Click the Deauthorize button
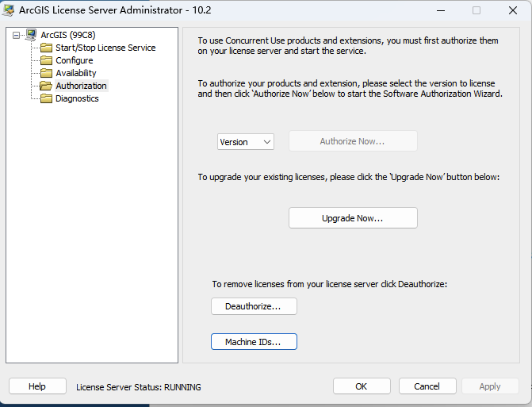This screenshot has width=532, height=407. (254, 306)
